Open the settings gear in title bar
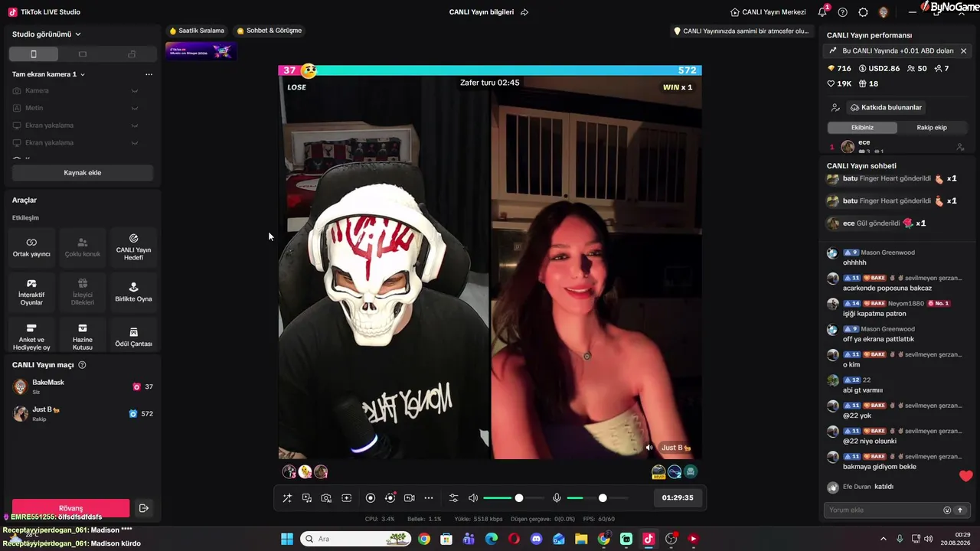Image resolution: width=980 pixels, height=551 pixels. (864, 12)
